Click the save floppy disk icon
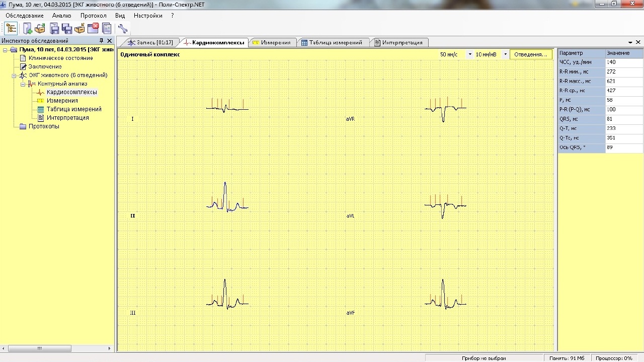 (x=55, y=29)
